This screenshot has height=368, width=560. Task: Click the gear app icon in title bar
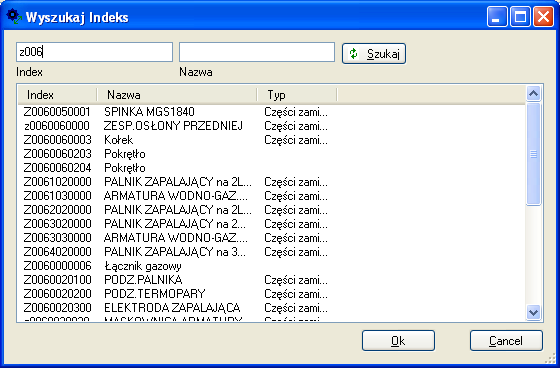point(14,17)
